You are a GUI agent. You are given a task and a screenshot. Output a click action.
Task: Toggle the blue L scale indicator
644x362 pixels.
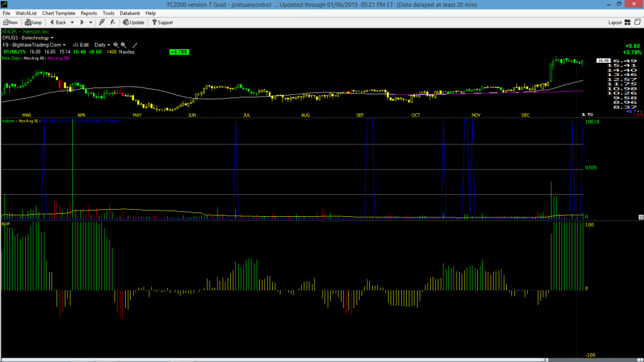[x=630, y=111]
